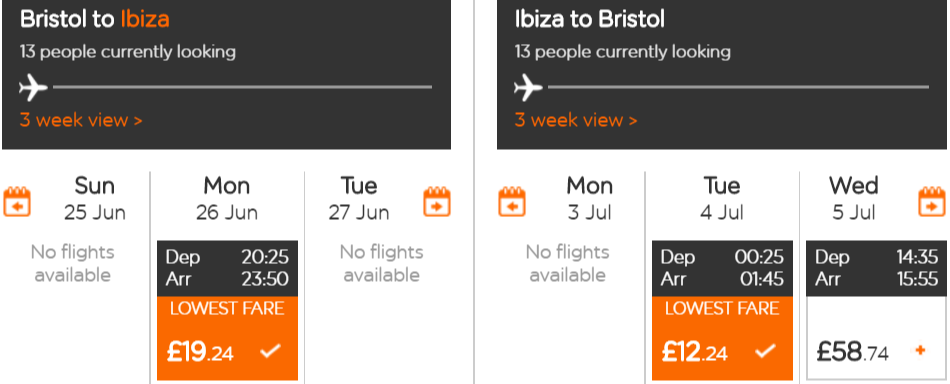The image size is (950, 384).
Task: Click the Dep 20:25 Arr 23:50 flight times
Action: 227,268
